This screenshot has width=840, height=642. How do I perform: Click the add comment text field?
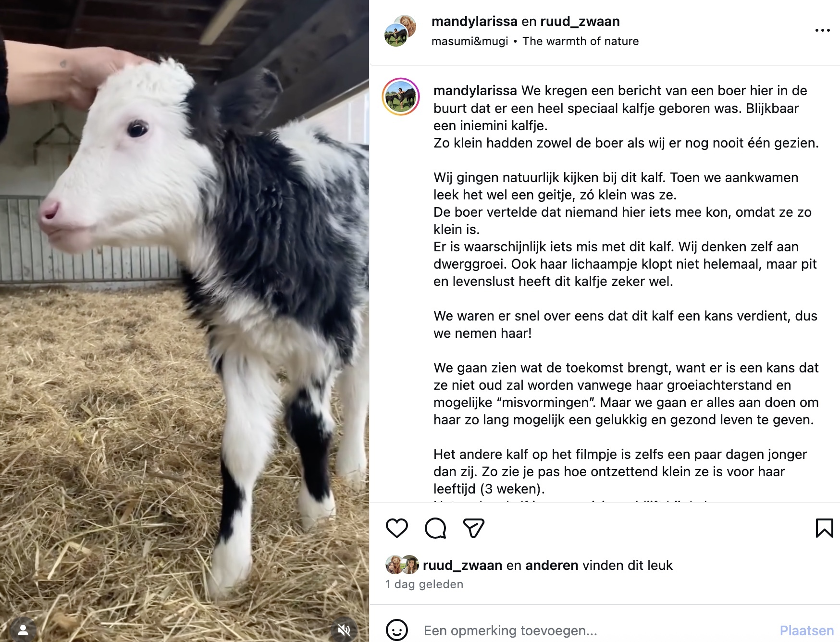596,630
